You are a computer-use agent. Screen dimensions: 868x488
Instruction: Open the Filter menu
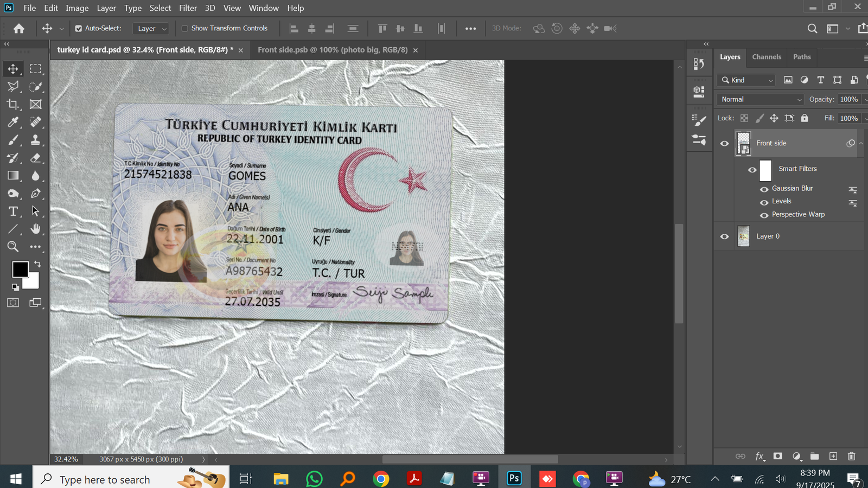(188, 8)
